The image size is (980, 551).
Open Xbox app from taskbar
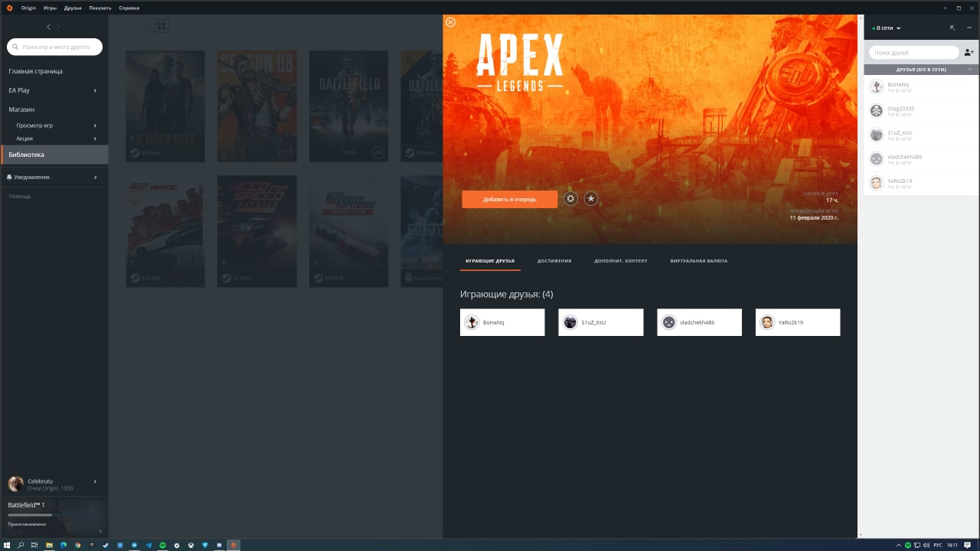[191, 545]
